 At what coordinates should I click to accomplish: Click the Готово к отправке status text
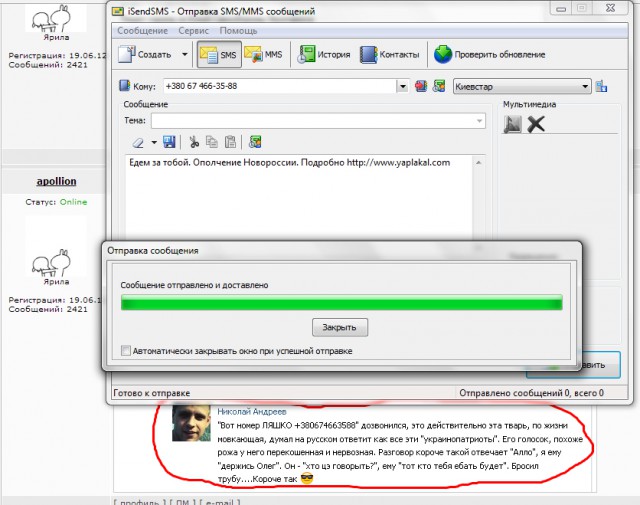coord(151,393)
